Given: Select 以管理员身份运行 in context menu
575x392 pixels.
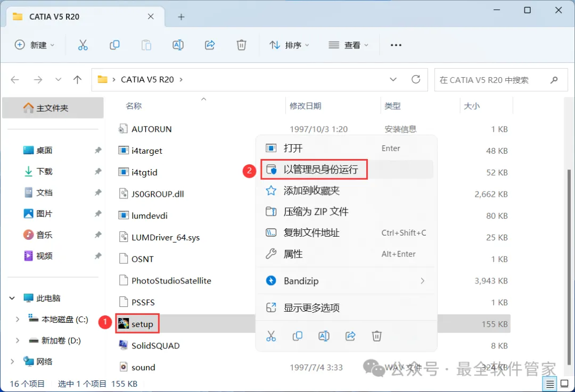Looking at the screenshot, I should 347,169.
